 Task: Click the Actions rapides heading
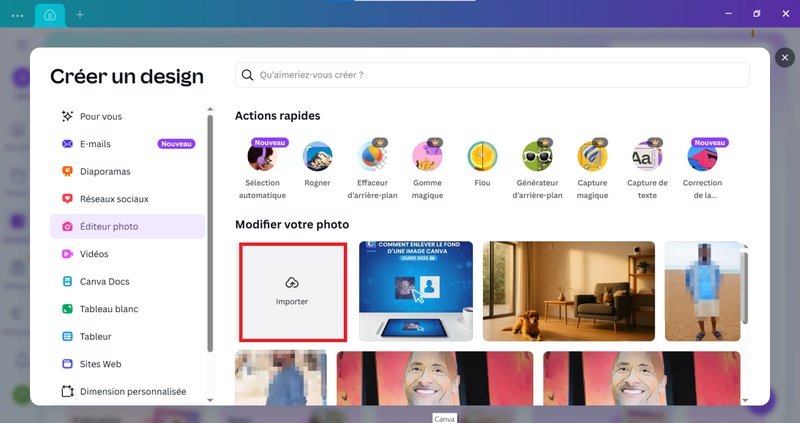[x=278, y=116]
